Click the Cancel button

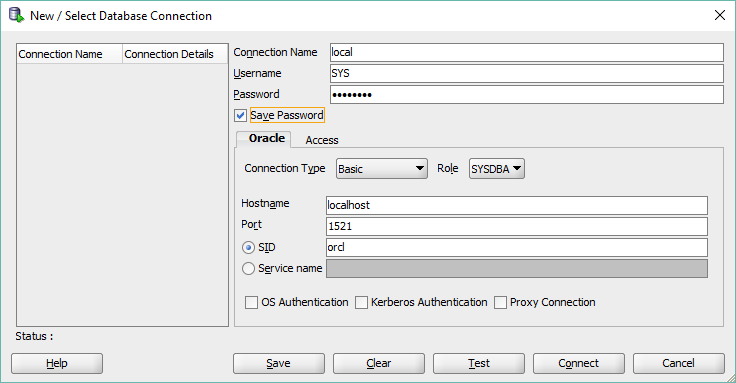(x=679, y=363)
